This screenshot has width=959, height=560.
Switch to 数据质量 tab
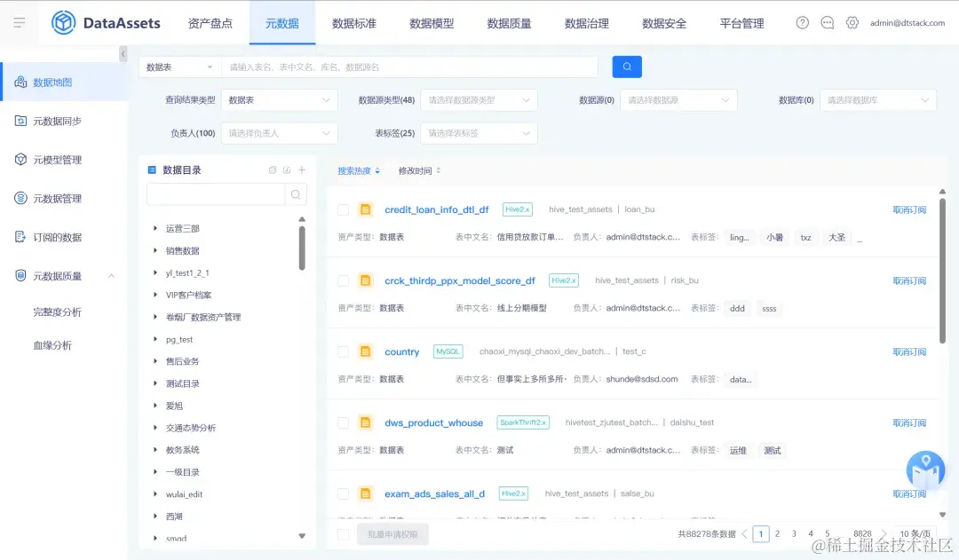tap(509, 23)
